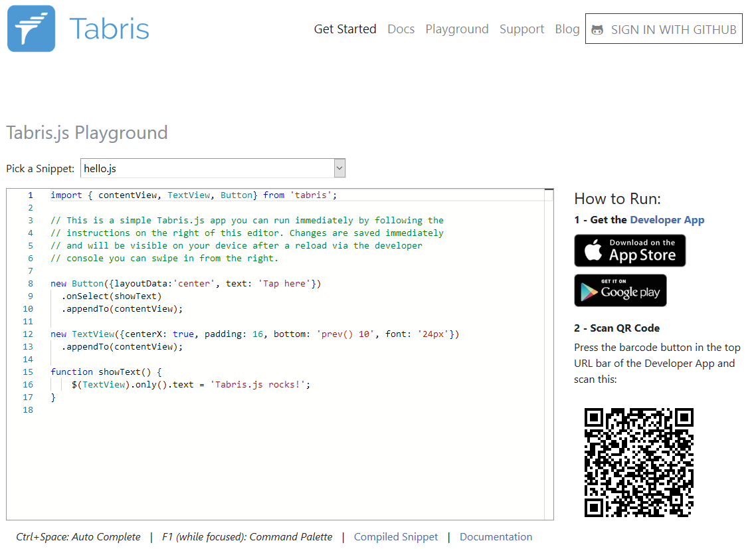
Task: Click .appendTo(contentView); on line 10
Action: pos(122,309)
